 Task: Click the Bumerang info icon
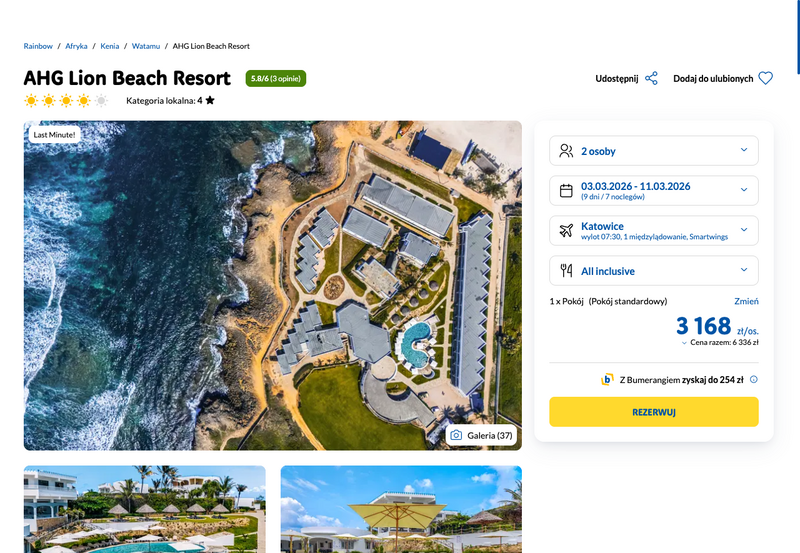[754, 380]
